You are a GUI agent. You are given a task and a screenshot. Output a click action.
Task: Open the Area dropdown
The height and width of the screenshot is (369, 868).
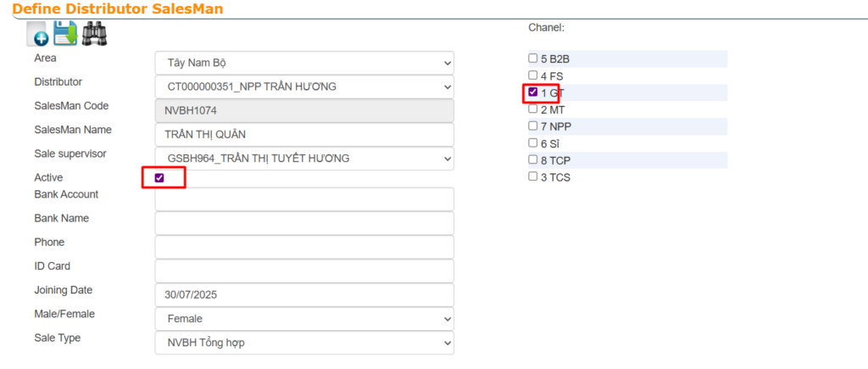point(304,64)
